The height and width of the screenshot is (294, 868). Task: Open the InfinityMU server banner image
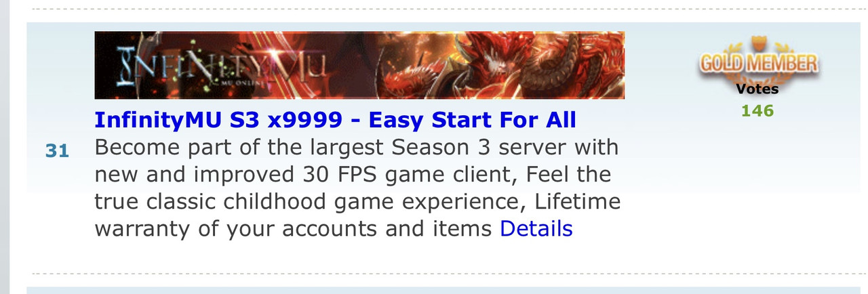[x=359, y=65]
